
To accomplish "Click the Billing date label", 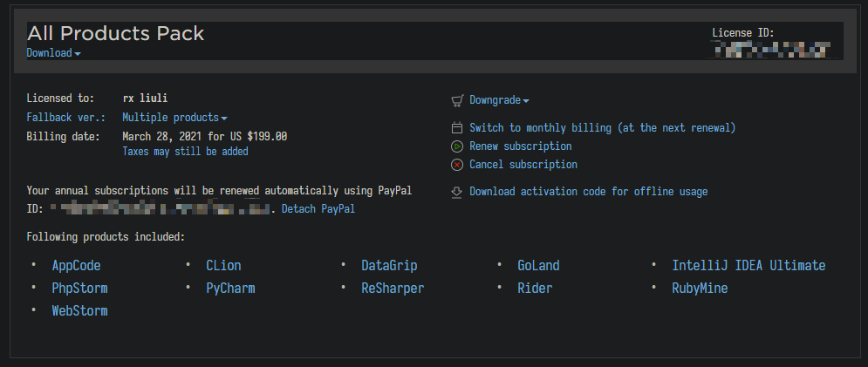I will point(63,136).
